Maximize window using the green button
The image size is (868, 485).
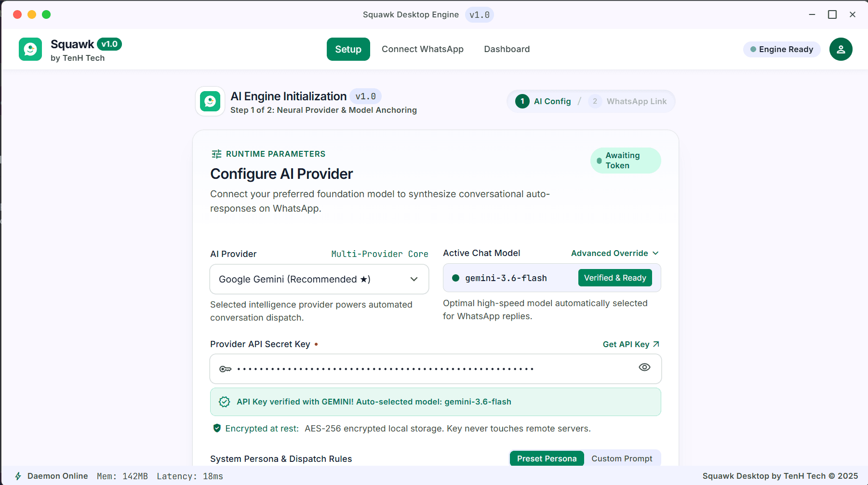(x=46, y=14)
